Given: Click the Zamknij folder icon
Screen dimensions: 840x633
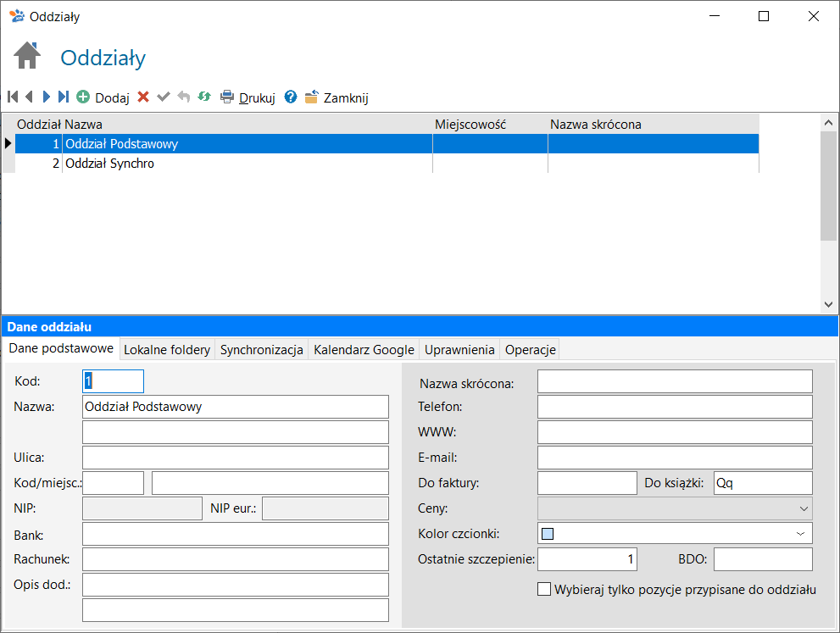Looking at the screenshot, I should pos(311,97).
